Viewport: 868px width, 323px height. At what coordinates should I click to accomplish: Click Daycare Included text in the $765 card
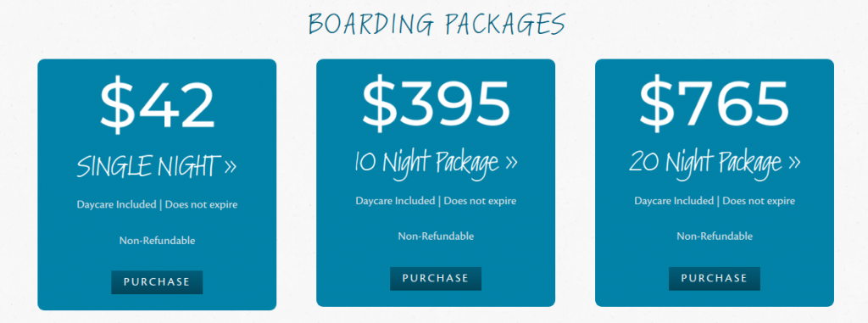(x=674, y=201)
